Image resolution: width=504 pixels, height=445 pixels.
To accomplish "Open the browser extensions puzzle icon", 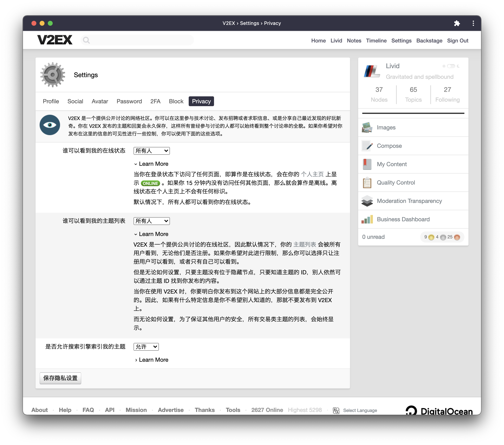I will [457, 23].
